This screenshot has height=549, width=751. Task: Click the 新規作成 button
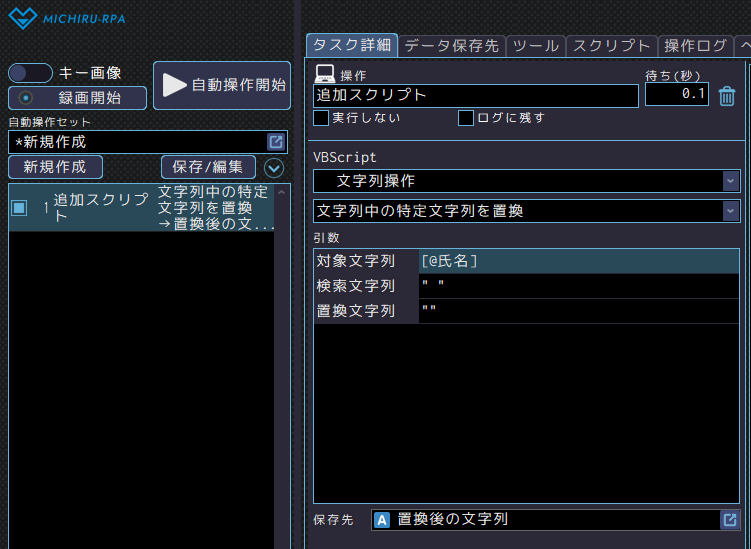pyautogui.click(x=55, y=167)
